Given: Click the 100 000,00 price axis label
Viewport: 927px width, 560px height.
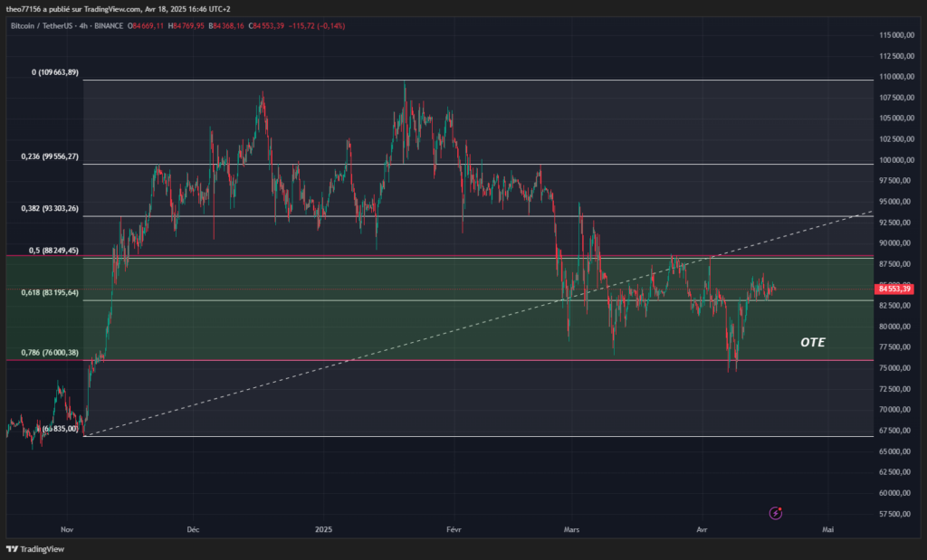Looking at the screenshot, I should (x=894, y=160).
